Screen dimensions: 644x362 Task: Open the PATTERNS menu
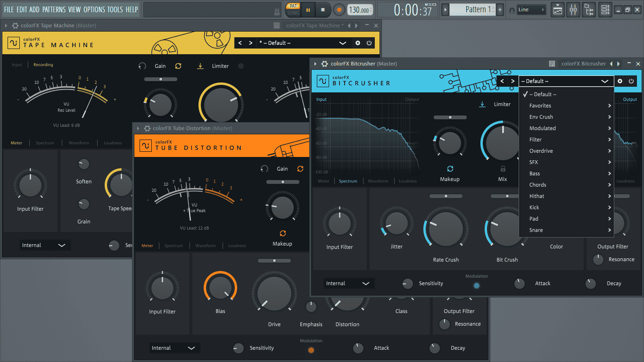click(54, 9)
